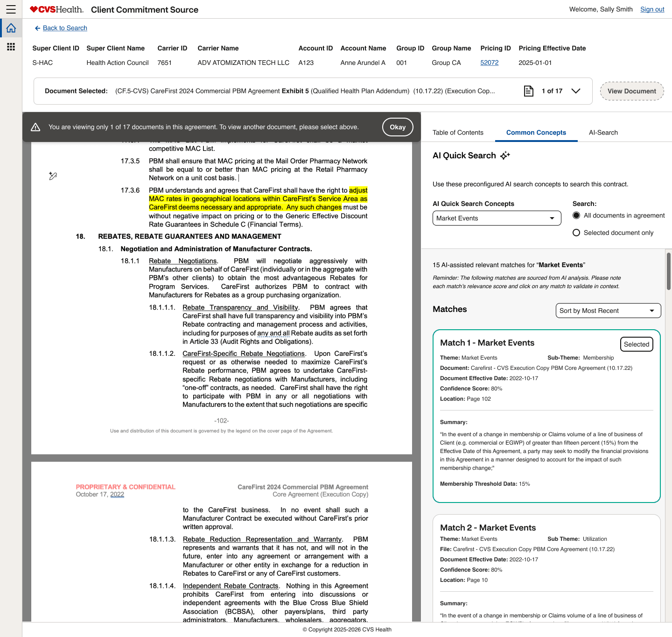Click Match 1 - Market Events heading

click(487, 343)
